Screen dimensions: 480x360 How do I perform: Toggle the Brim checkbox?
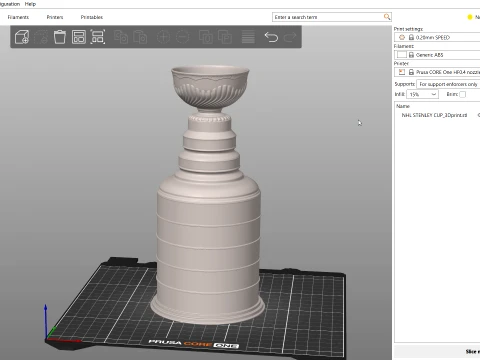coord(462,94)
